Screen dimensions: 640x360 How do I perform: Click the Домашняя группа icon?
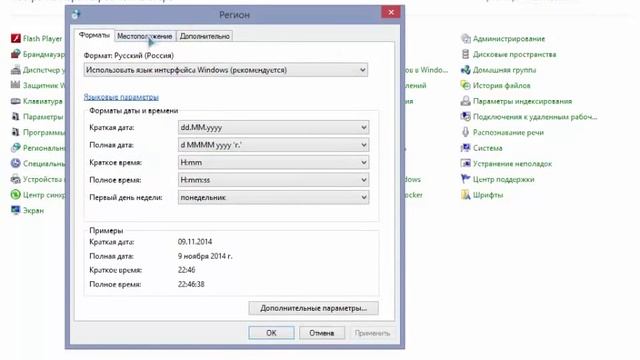tap(465, 70)
